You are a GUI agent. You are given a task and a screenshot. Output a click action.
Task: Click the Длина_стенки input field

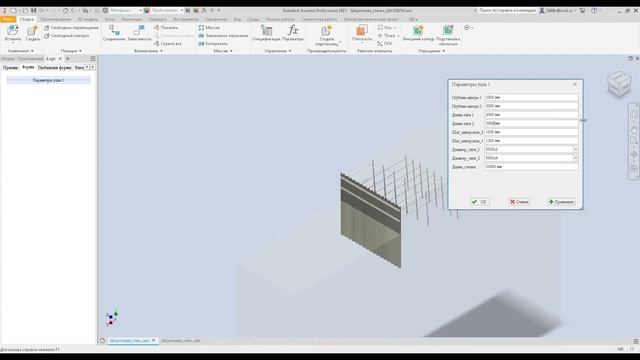[x=531, y=167]
